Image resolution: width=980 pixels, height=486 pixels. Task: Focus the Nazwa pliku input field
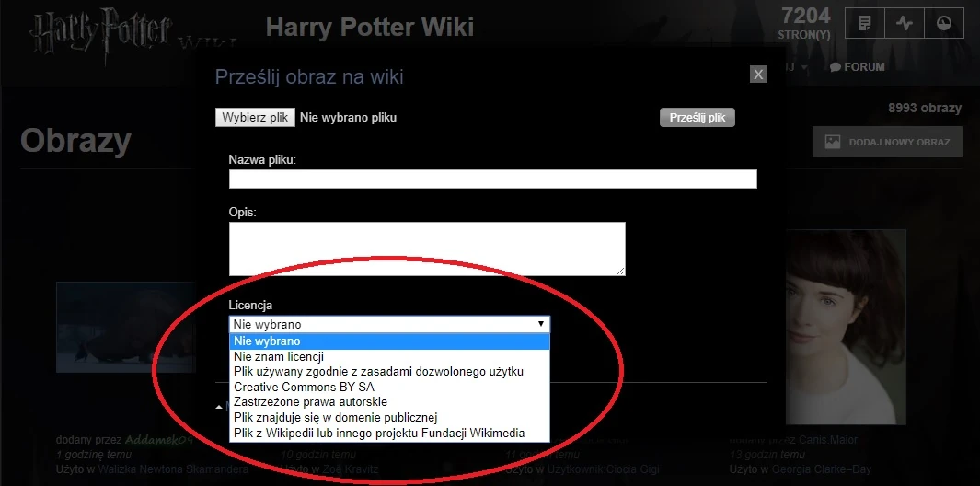pyautogui.click(x=492, y=179)
